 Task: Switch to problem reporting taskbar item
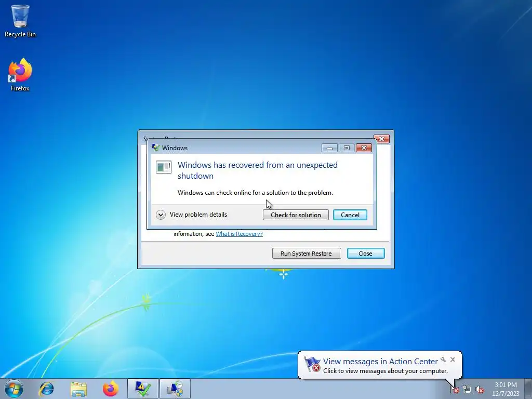[143, 389]
